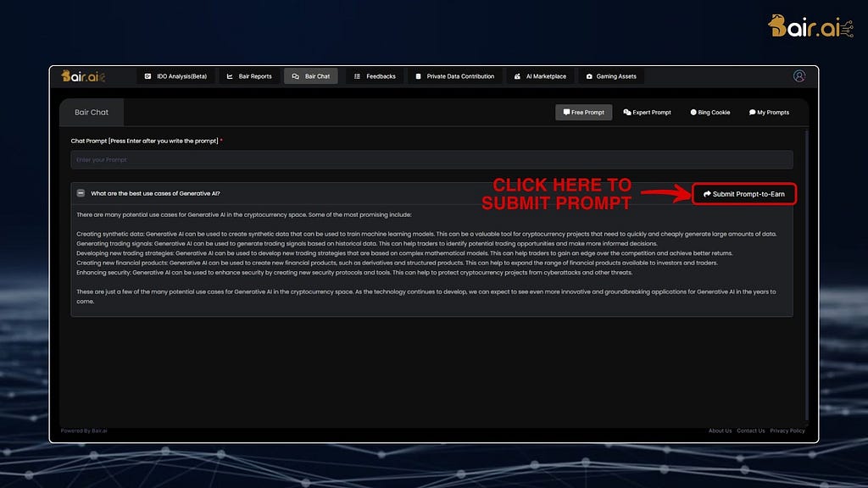Click the Powered By Bair.ai footer text

84,430
